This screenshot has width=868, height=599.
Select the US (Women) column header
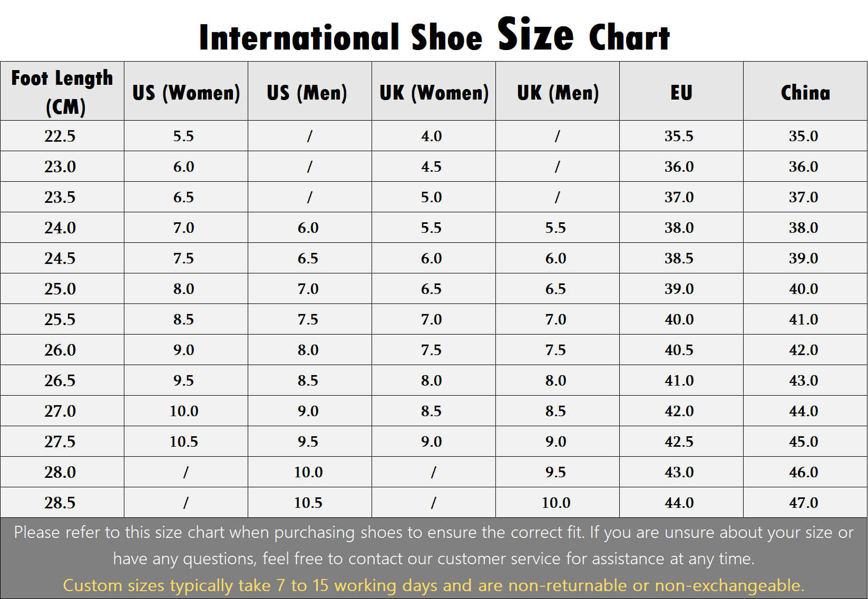pyautogui.click(x=186, y=91)
